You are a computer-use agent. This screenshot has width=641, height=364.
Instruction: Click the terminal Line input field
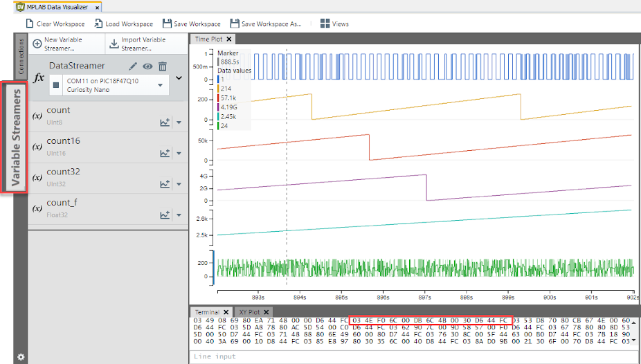click(x=415, y=356)
